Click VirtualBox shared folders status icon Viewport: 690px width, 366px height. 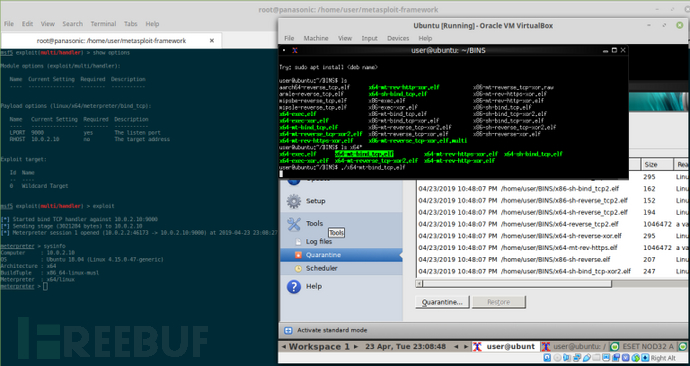597,358
